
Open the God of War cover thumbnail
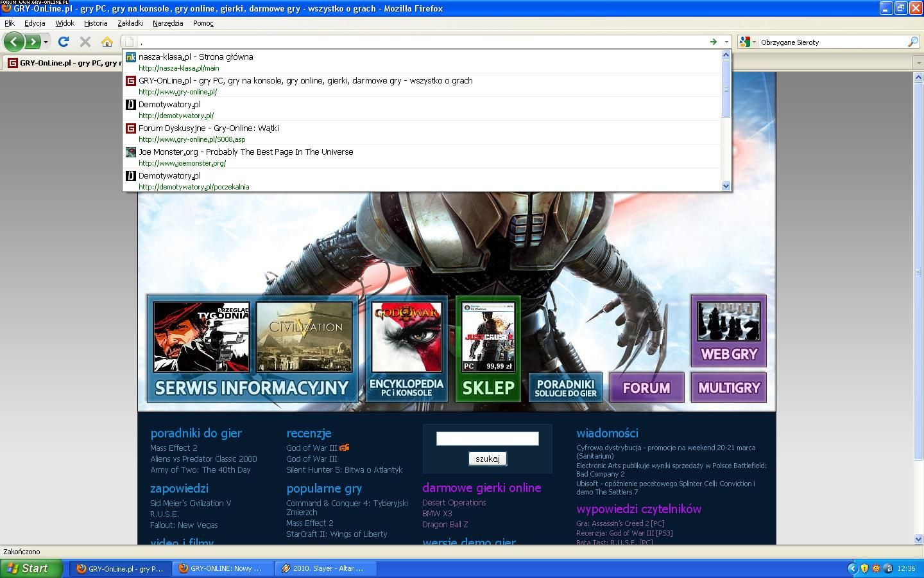(x=407, y=337)
